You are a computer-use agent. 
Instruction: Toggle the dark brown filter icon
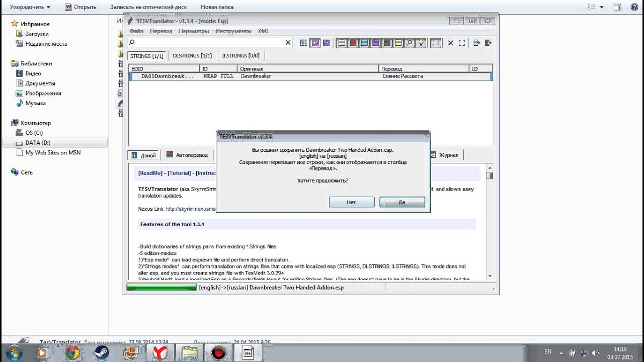click(386, 43)
